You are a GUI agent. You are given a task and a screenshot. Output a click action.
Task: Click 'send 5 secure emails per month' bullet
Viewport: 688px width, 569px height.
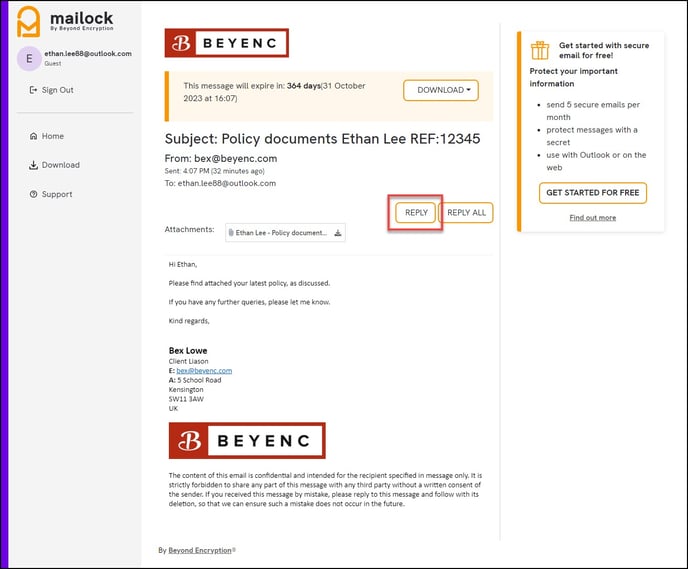(593, 111)
